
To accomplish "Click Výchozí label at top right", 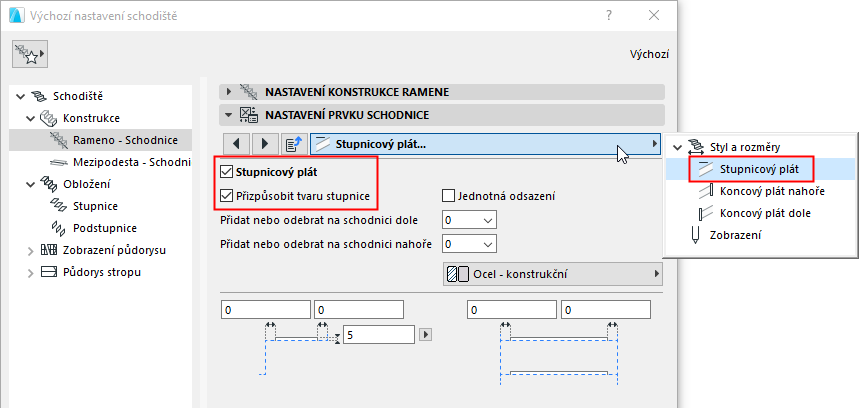I will point(649,54).
